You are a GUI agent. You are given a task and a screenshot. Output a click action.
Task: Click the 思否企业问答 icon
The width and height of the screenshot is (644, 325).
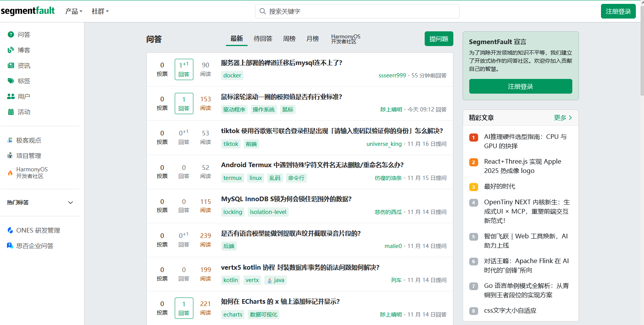pyautogui.click(x=10, y=246)
